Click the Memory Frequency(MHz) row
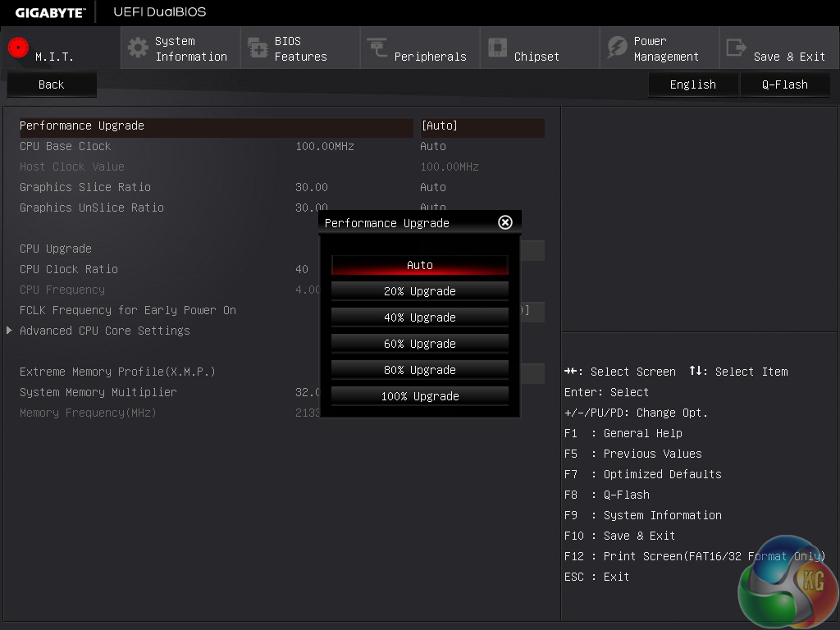The width and height of the screenshot is (840, 630). pyautogui.click(x=88, y=413)
